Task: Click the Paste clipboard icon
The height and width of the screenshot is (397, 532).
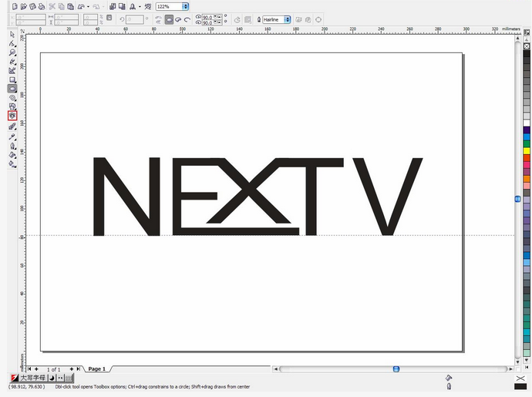Action: 71,6
